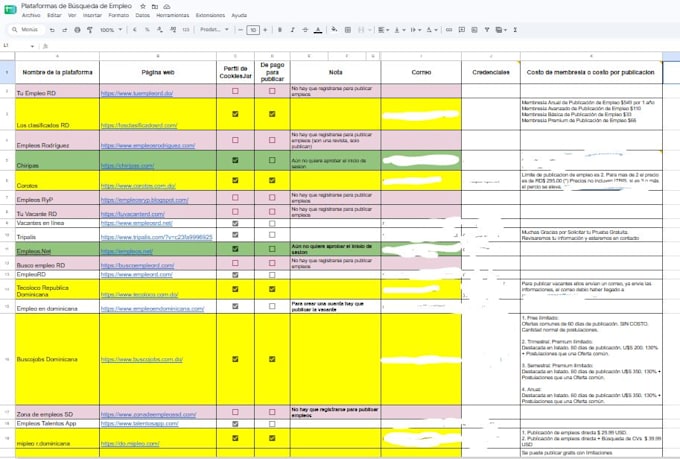
Task: Open the filter views dropdown
Action: point(501,30)
